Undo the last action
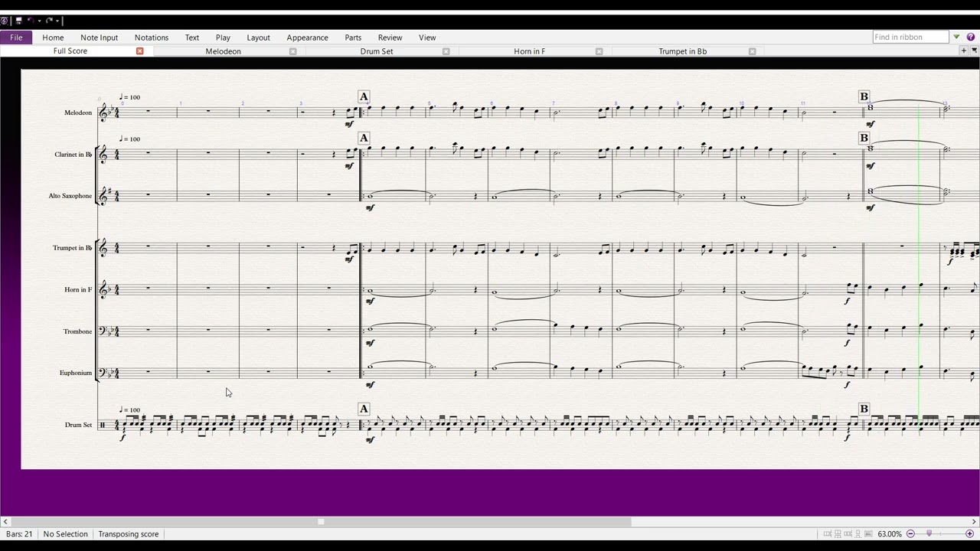The width and height of the screenshot is (980, 551). click(x=31, y=21)
